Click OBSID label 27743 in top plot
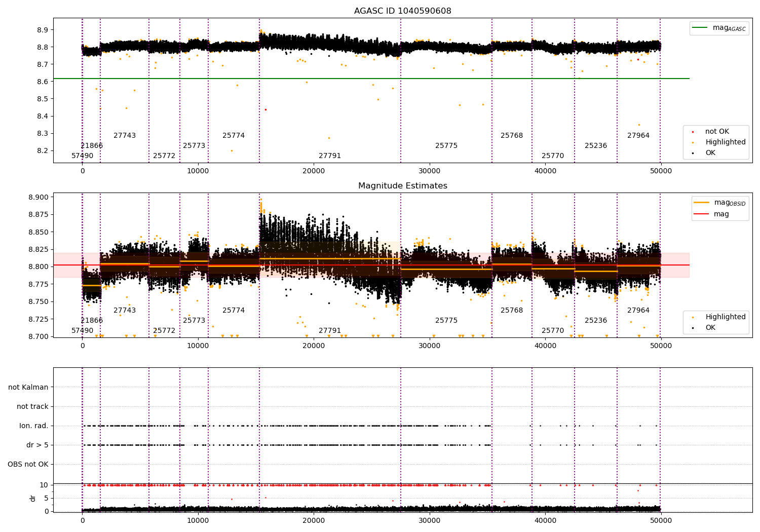 tap(125, 136)
